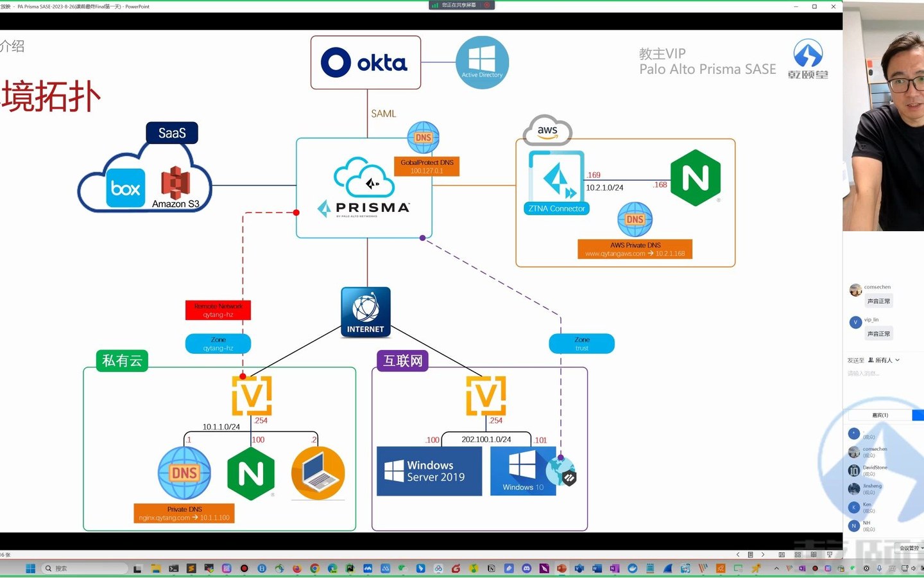The height and width of the screenshot is (578, 924).
Task: Click the SAML text
Action: [384, 114]
